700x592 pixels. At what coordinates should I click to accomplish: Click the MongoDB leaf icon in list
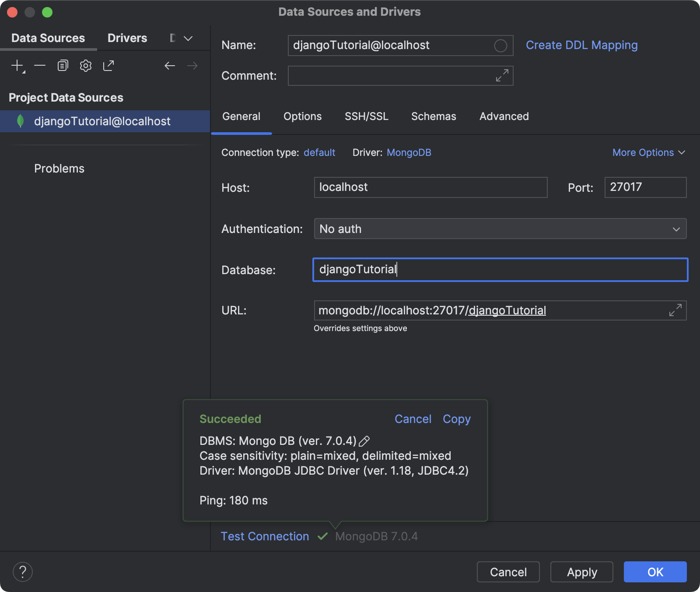pos(20,121)
